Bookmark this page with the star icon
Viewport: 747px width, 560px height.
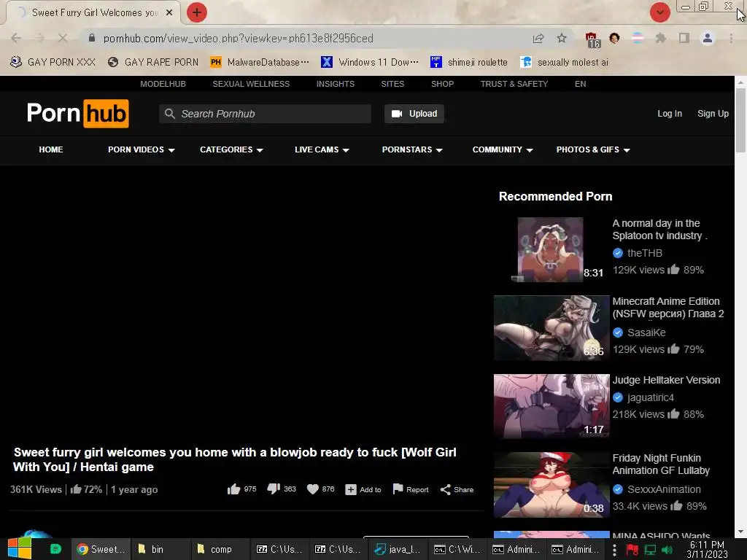click(562, 38)
